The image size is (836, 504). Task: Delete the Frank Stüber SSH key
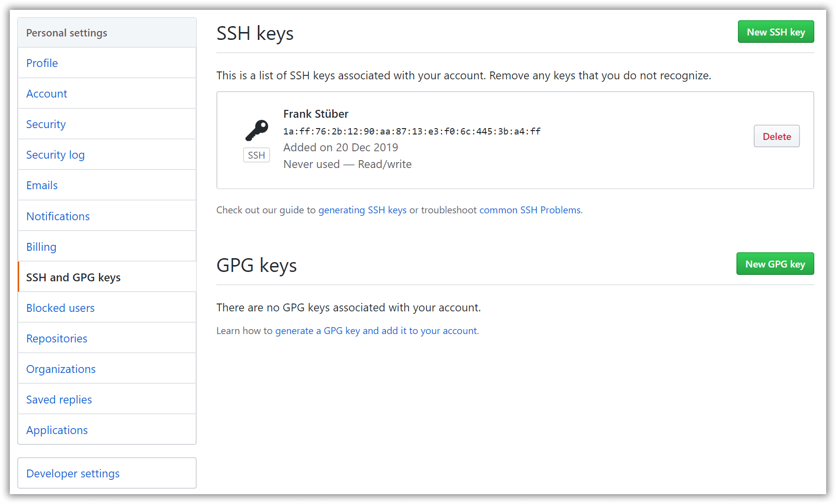(x=776, y=136)
